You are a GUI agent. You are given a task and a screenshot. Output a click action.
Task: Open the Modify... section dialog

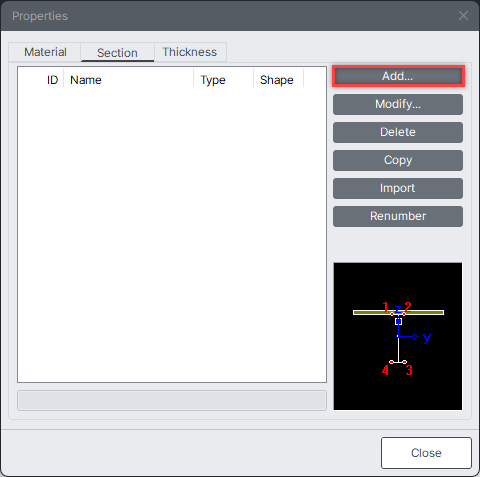pos(398,104)
